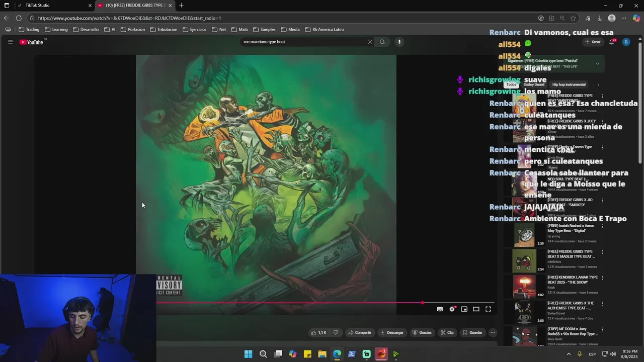This screenshot has width=644, height=362.
Task: Click the progress bar scrubber handle
Action: click(x=423, y=303)
